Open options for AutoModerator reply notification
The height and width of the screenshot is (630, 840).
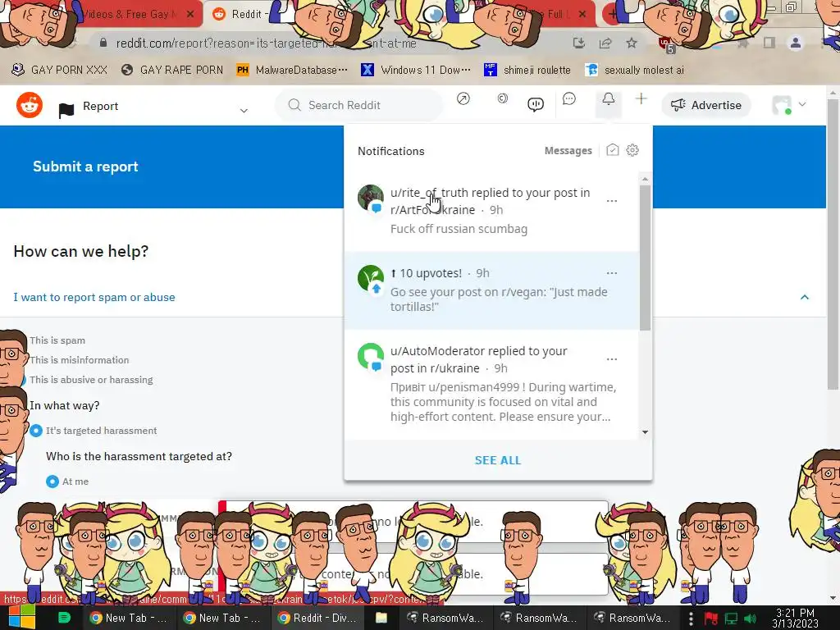612,359
